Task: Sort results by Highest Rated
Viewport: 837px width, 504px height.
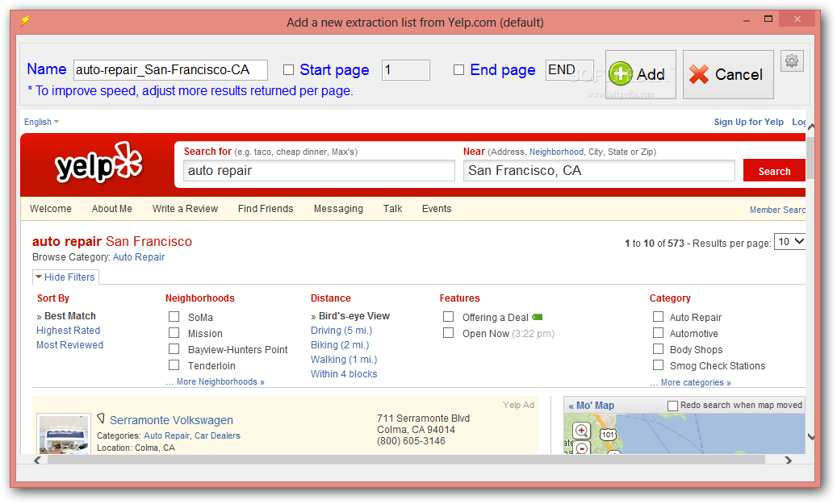Action: (69, 331)
